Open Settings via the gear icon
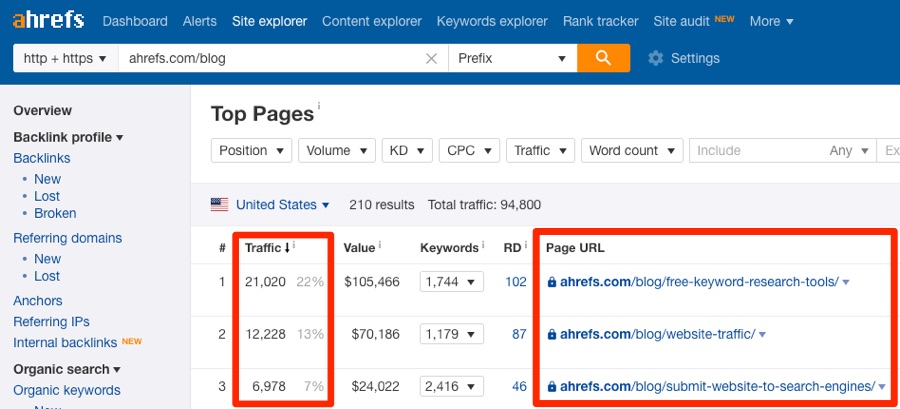Viewport: 900px width, 409px height. [655, 58]
